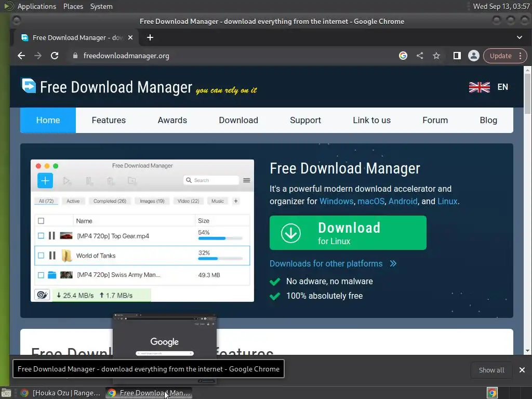The image size is (532, 399).
Task: Click the Search box in app preview
Action: pyautogui.click(x=211, y=180)
